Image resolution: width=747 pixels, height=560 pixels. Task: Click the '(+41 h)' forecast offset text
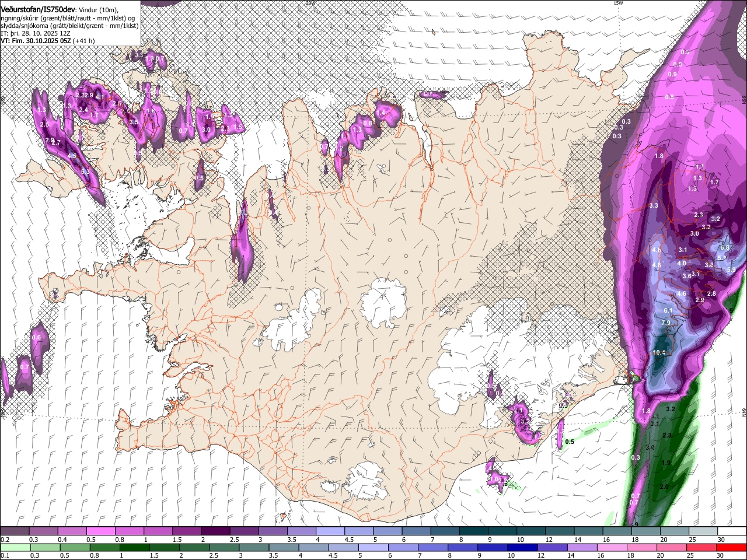tap(83, 41)
